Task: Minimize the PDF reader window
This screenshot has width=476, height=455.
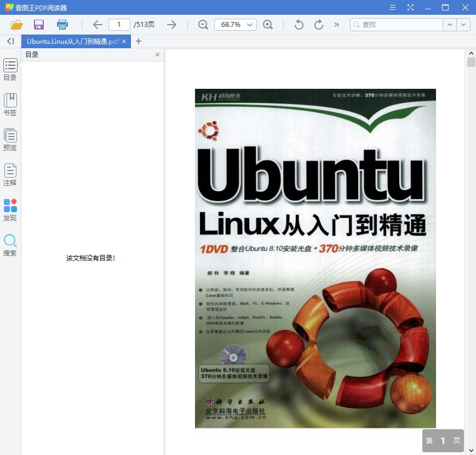Action: click(428, 8)
